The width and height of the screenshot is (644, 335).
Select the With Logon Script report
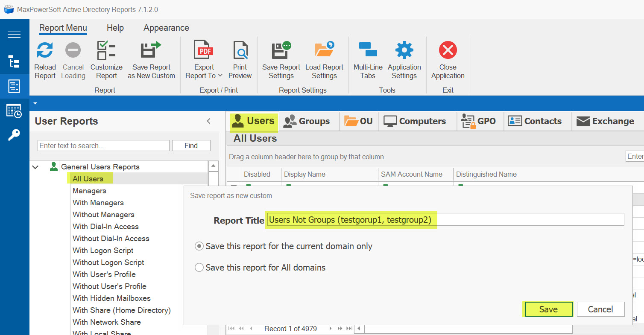click(x=103, y=251)
